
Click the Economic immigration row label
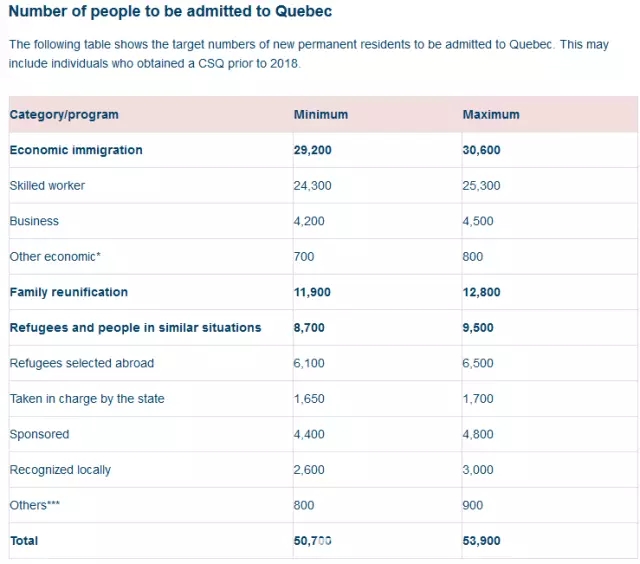[76, 150]
